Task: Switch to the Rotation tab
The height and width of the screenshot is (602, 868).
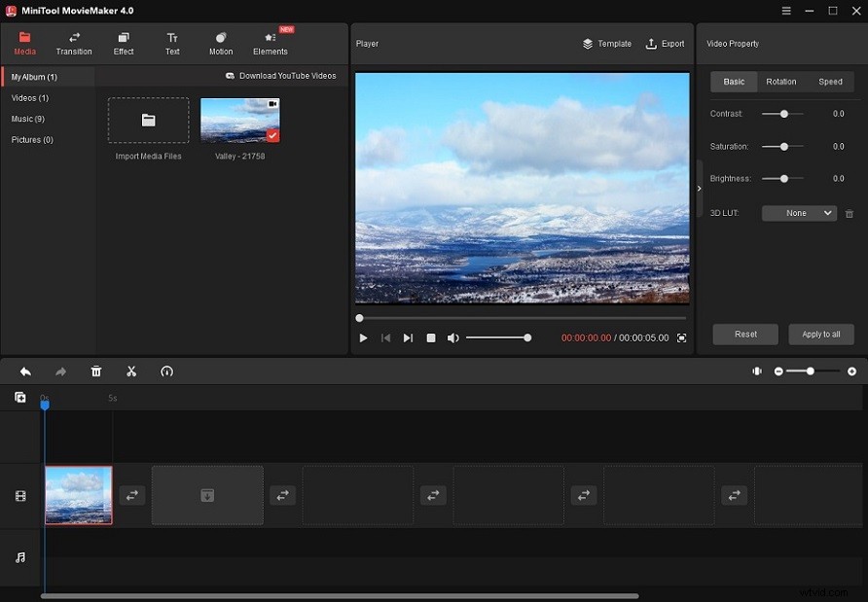Action: [781, 82]
